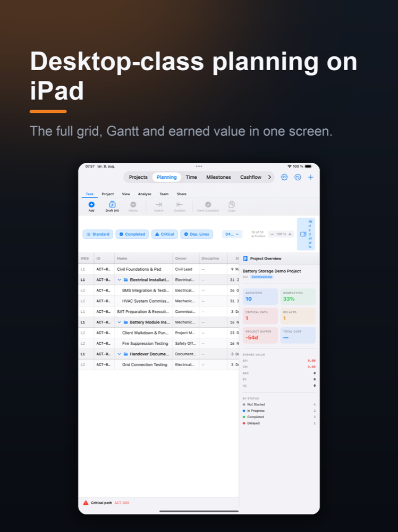This screenshot has height=532, width=398.
Task: Collapse the Electrical Installation group
Action: (x=120, y=280)
